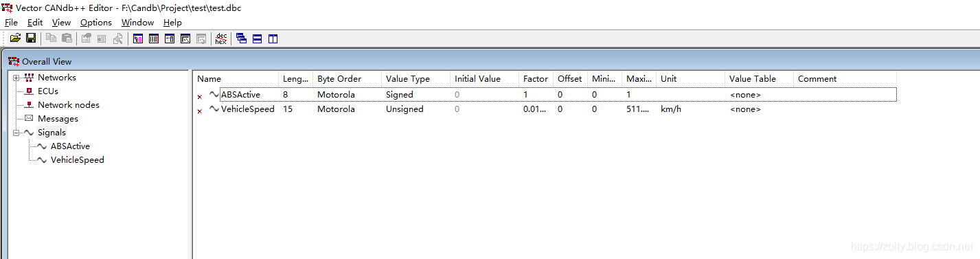The image size is (980, 259).
Task: Click 'Motorola' byte order of ABSActive
Action: point(336,95)
